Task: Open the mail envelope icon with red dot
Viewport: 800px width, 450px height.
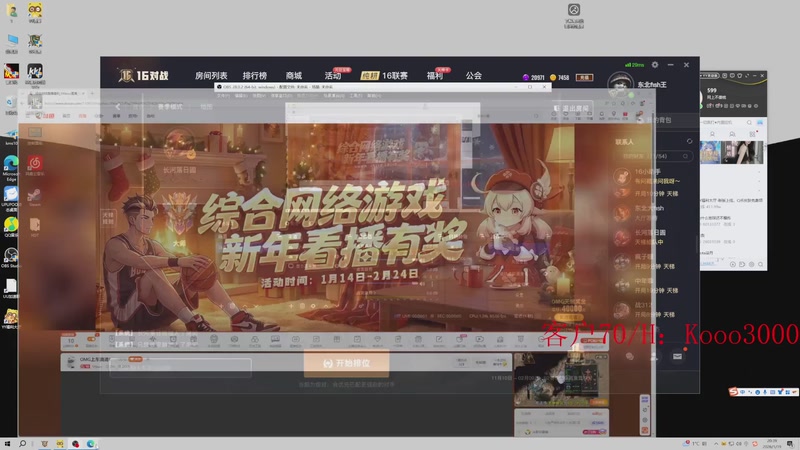Action: (x=677, y=356)
